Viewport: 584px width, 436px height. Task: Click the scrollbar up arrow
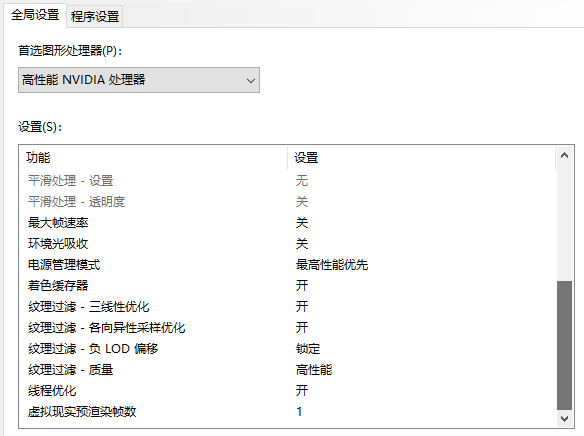pos(564,156)
